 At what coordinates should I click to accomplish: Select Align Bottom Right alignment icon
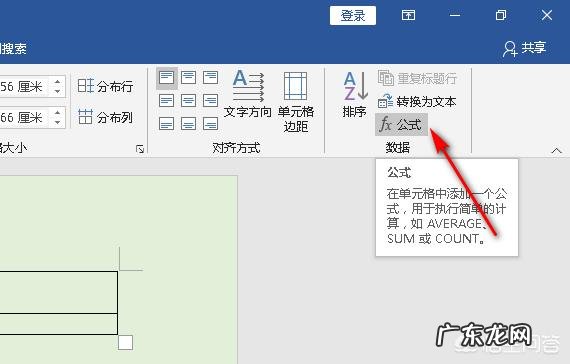(210, 124)
